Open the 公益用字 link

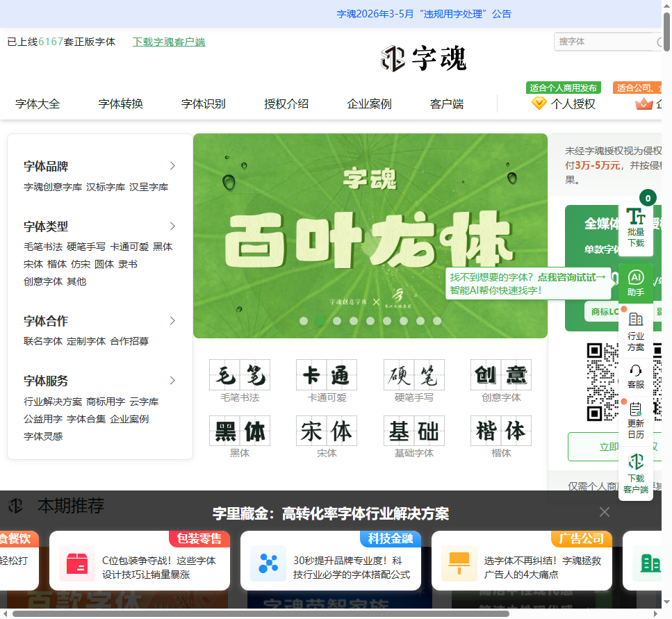click(x=43, y=419)
